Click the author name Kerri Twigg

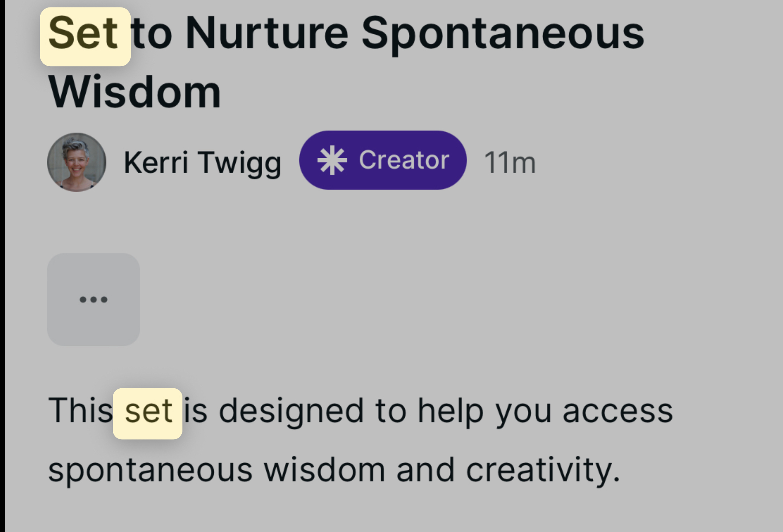click(x=202, y=162)
